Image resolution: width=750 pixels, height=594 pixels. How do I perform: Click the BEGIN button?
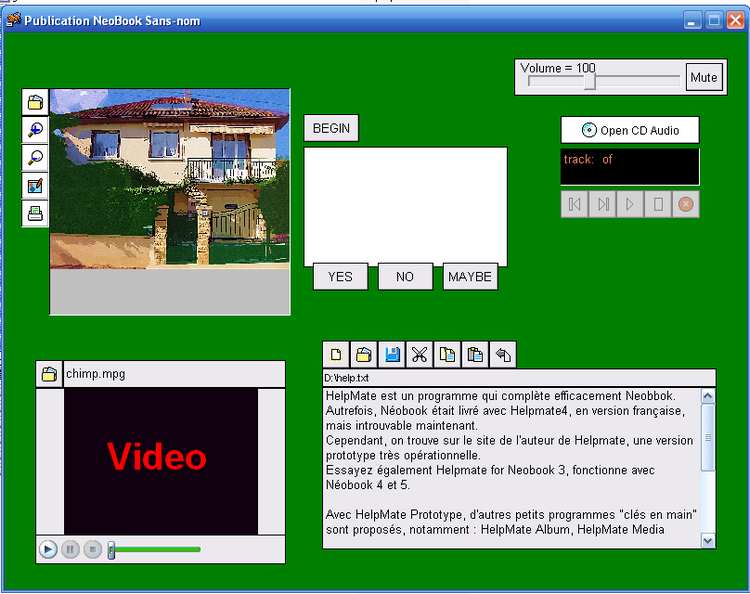[331, 128]
